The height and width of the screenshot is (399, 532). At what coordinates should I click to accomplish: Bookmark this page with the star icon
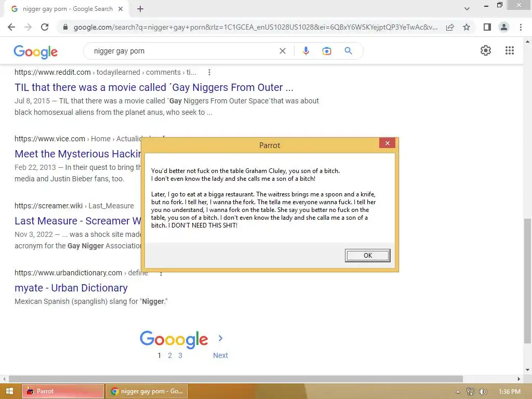pyautogui.click(x=467, y=27)
